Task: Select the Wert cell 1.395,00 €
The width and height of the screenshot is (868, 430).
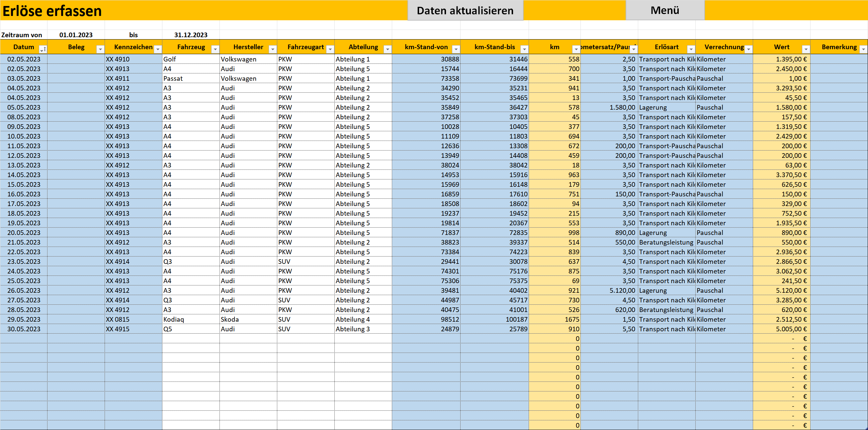Action: point(781,59)
